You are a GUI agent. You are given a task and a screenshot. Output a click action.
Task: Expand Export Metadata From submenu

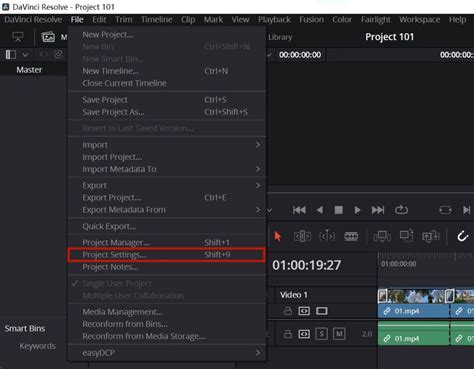pos(166,210)
